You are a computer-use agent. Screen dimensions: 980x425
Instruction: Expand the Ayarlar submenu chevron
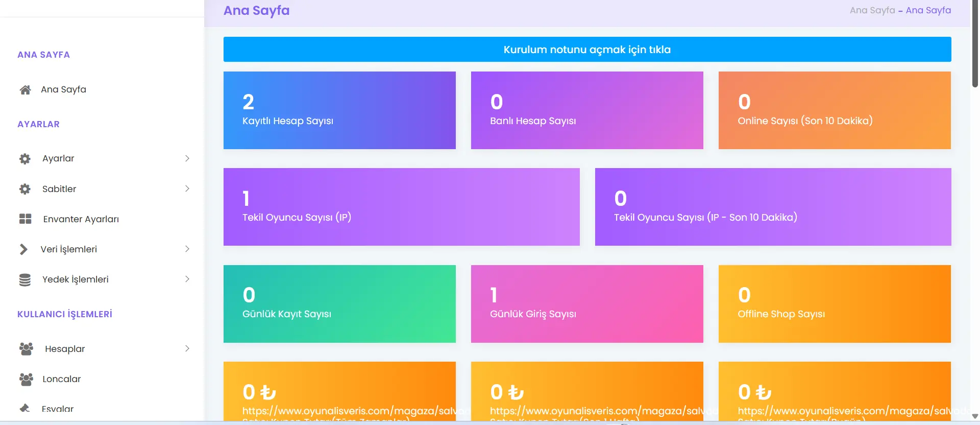tap(187, 158)
